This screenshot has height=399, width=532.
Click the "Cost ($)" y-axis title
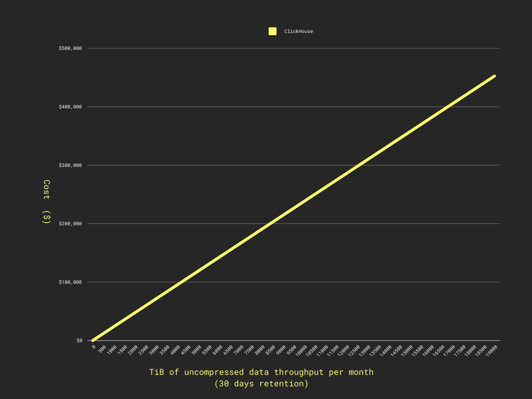click(x=47, y=201)
